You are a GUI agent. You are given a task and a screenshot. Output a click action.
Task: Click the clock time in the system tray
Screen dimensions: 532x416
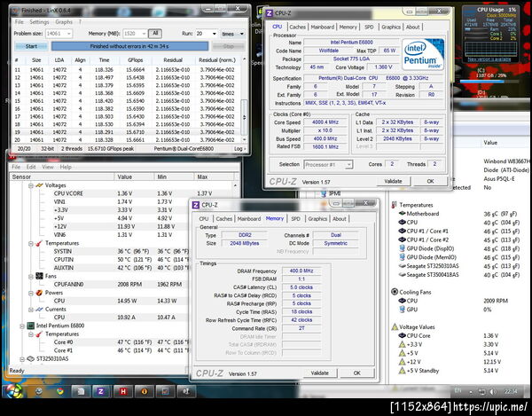point(511,391)
